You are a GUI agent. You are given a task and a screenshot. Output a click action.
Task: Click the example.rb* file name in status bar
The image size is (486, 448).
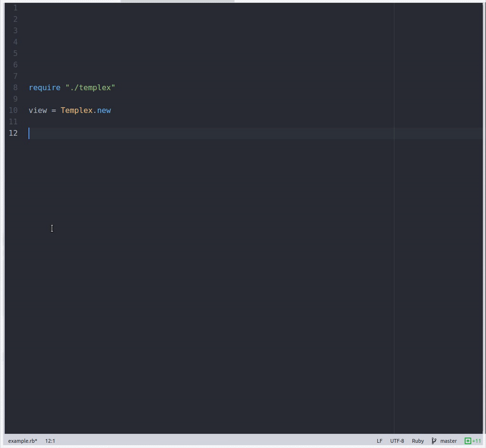(22, 441)
